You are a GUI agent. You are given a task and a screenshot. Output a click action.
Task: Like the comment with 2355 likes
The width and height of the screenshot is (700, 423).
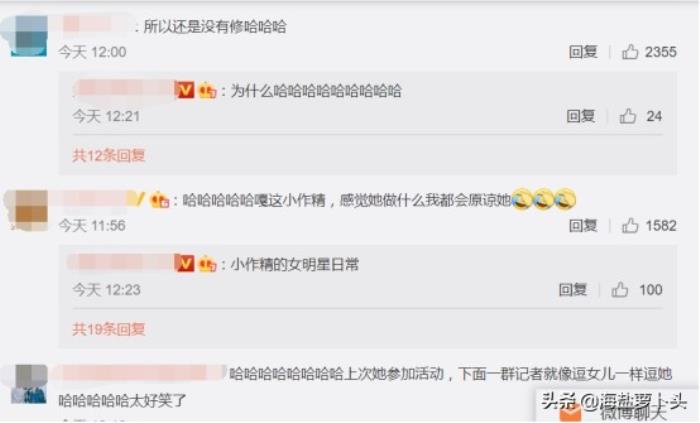[630, 52]
